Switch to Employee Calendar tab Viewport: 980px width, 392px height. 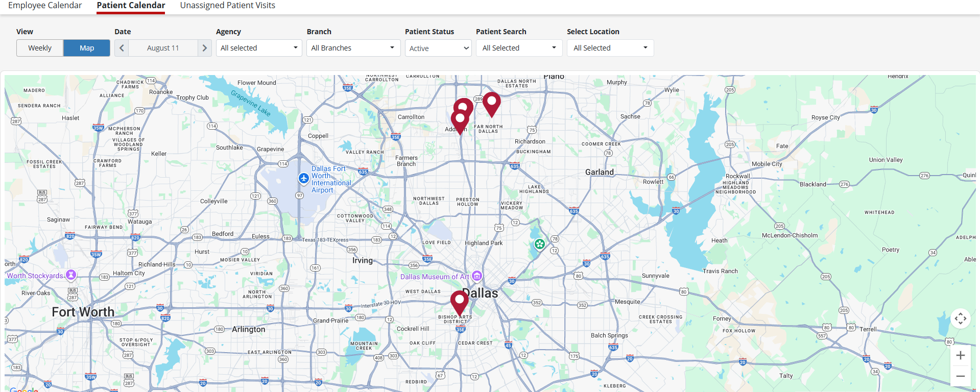[x=45, y=5]
